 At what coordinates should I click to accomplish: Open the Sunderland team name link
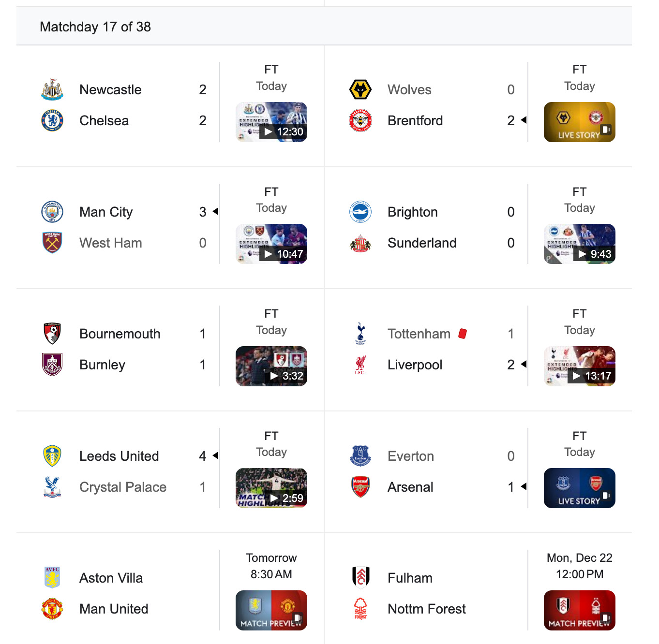pos(422,243)
